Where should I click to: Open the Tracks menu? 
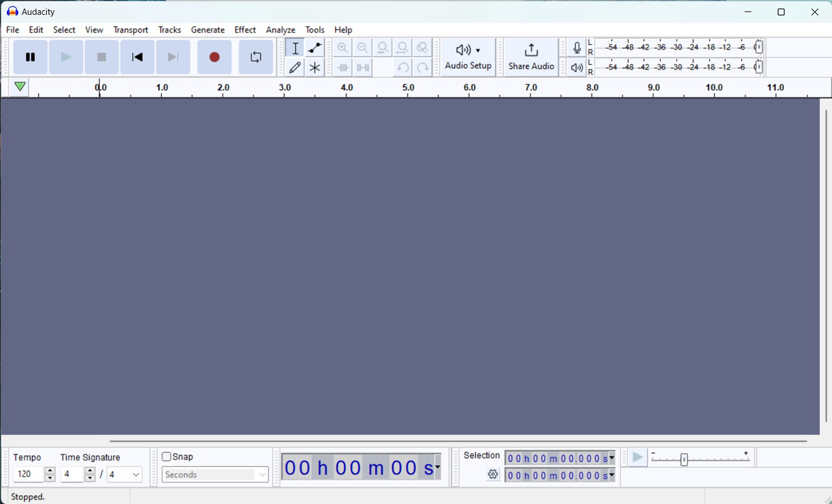pos(170,30)
